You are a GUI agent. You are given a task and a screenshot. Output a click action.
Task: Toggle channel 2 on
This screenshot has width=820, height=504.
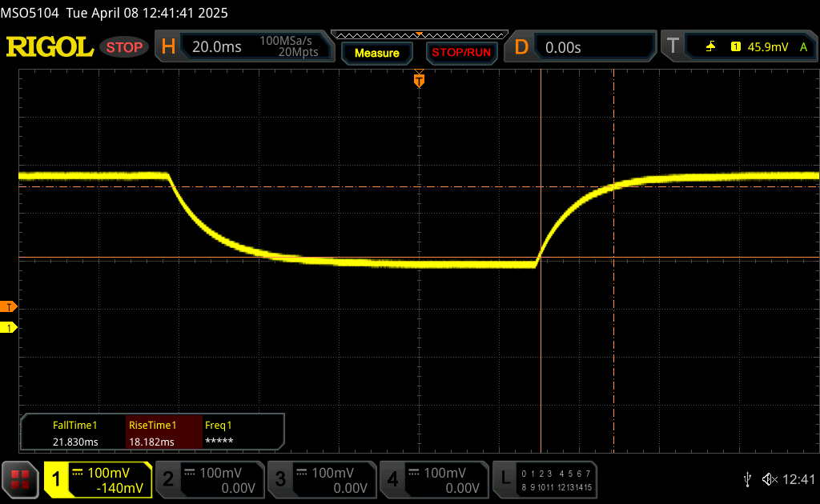click(209, 479)
